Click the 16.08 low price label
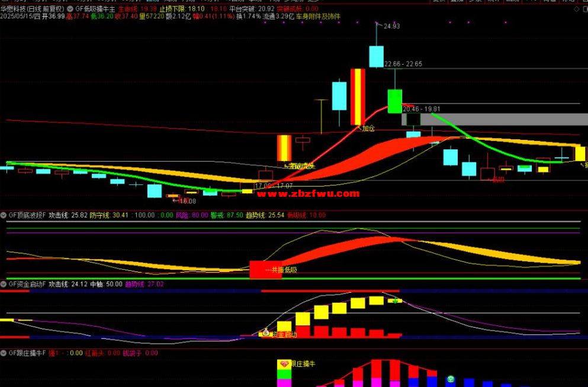The height and width of the screenshot is (387, 588). pyautogui.click(x=187, y=202)
